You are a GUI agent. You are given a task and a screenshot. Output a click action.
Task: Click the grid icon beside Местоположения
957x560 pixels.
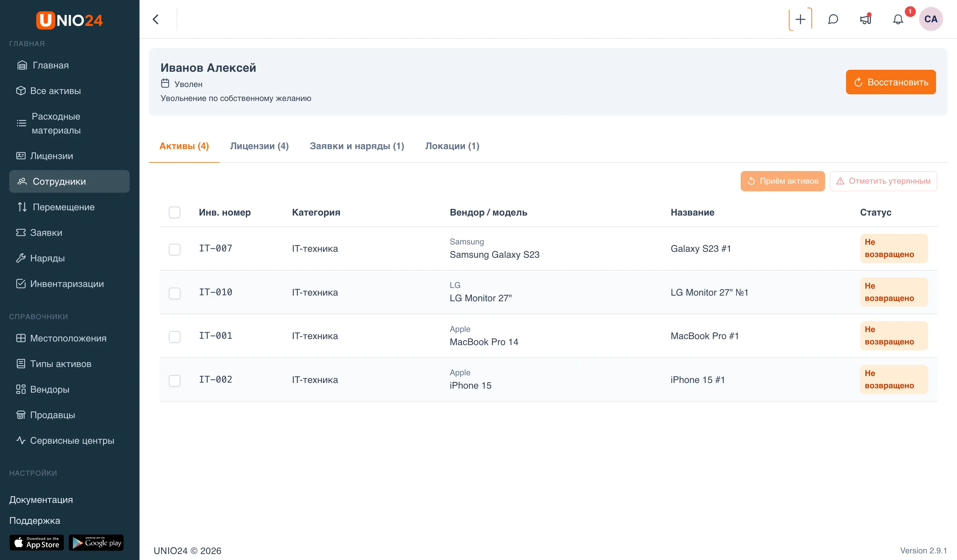click(x=21, y=338)
